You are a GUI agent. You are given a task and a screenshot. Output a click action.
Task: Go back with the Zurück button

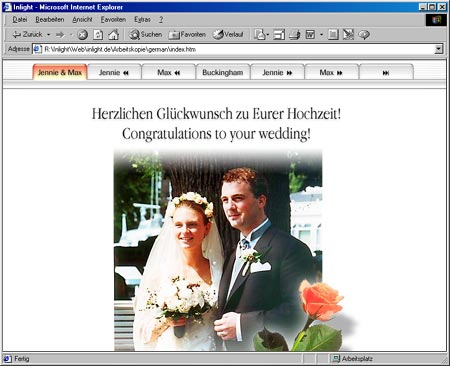[x=27, y=34]
